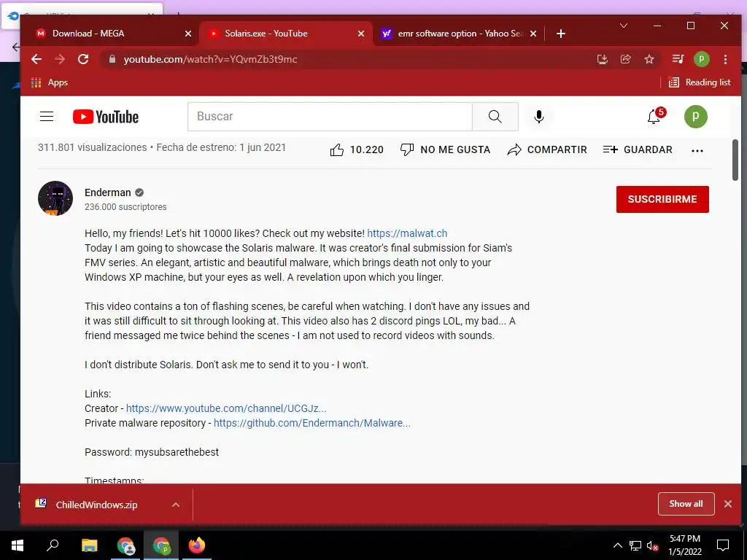Click 311.801 visualizaciones text
747x560 pixels.
click(93, 147)
